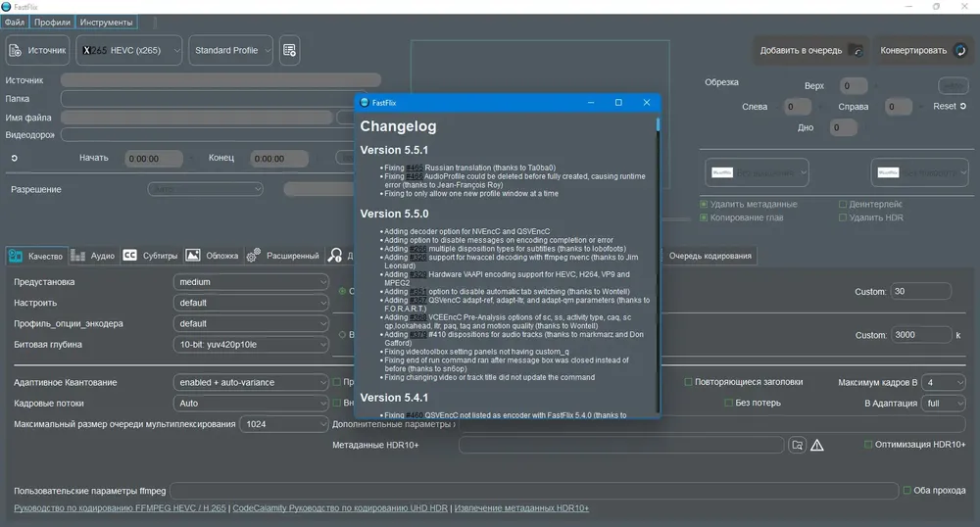Open CodeCalamity UHD HDR encoding guide link

340,508
